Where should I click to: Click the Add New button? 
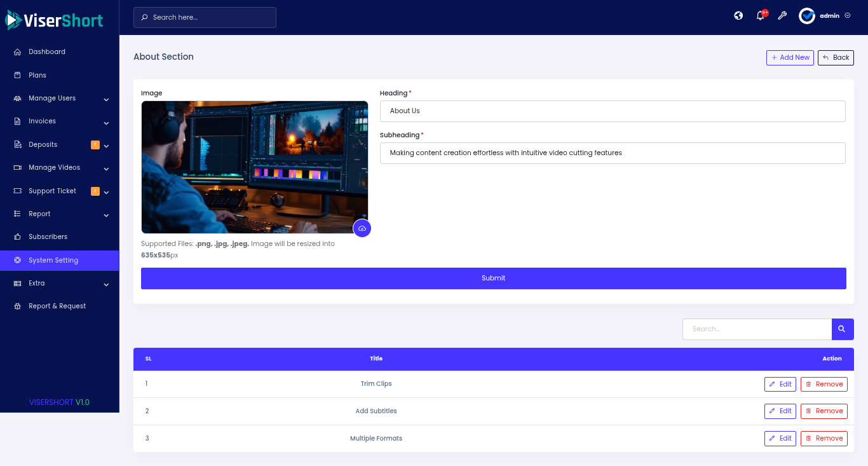pos(790,58)
